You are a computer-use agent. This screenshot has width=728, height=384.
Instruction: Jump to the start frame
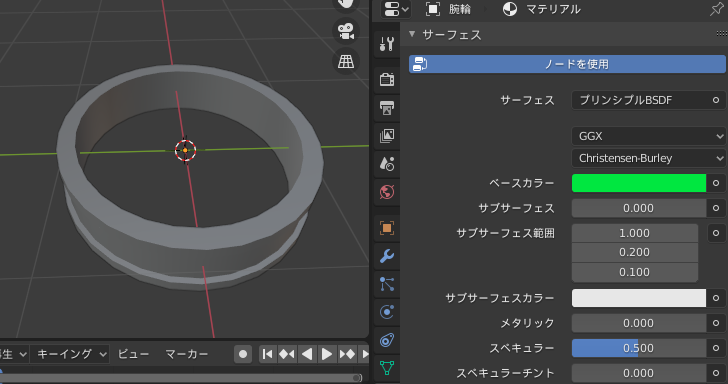click(x=267, y=354)
